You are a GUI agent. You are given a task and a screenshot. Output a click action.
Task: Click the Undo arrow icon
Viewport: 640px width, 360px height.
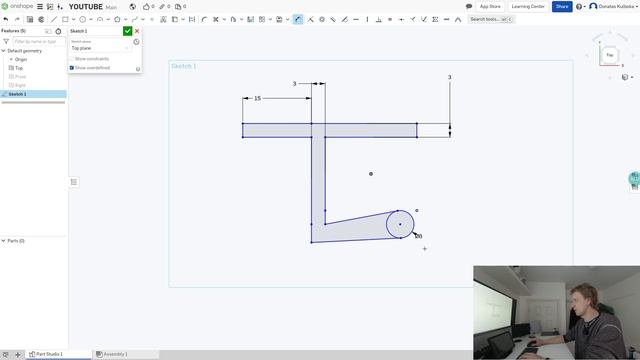point(6,19)
